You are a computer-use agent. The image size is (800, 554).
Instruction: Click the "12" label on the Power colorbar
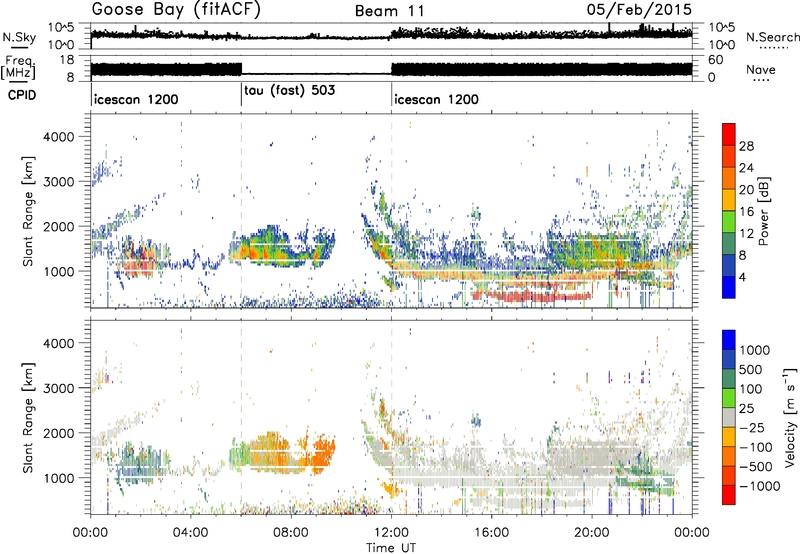(x=746, y=234)
